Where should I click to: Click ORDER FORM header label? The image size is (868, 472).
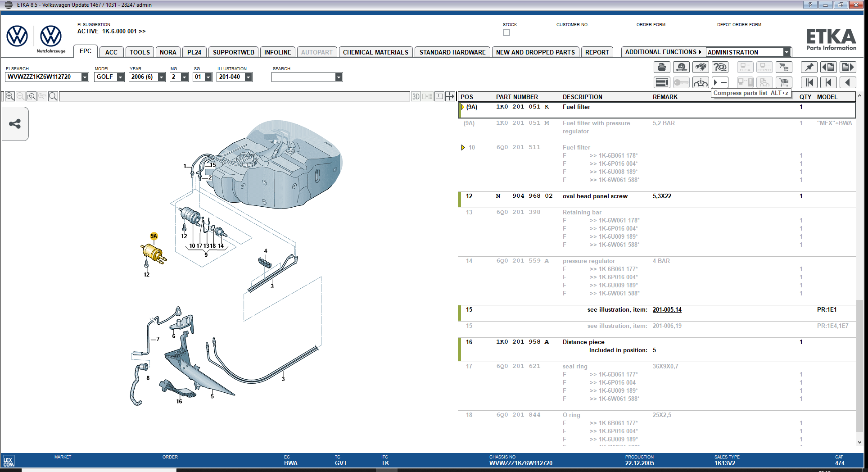point(651,25)
